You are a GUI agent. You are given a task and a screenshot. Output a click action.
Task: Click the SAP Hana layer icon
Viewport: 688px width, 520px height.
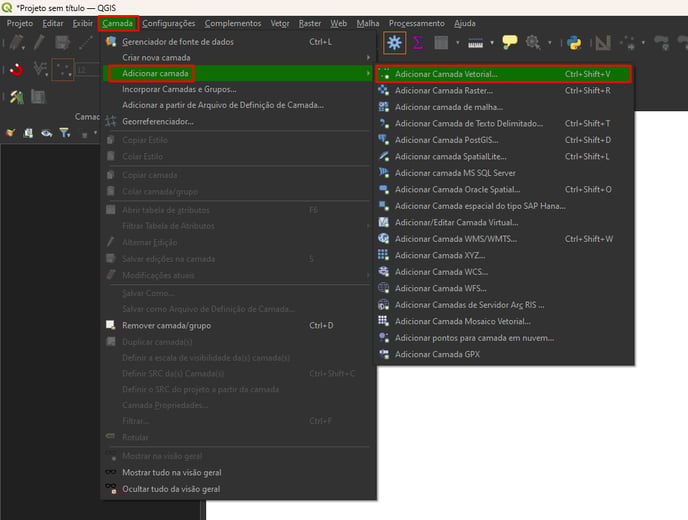383,205
